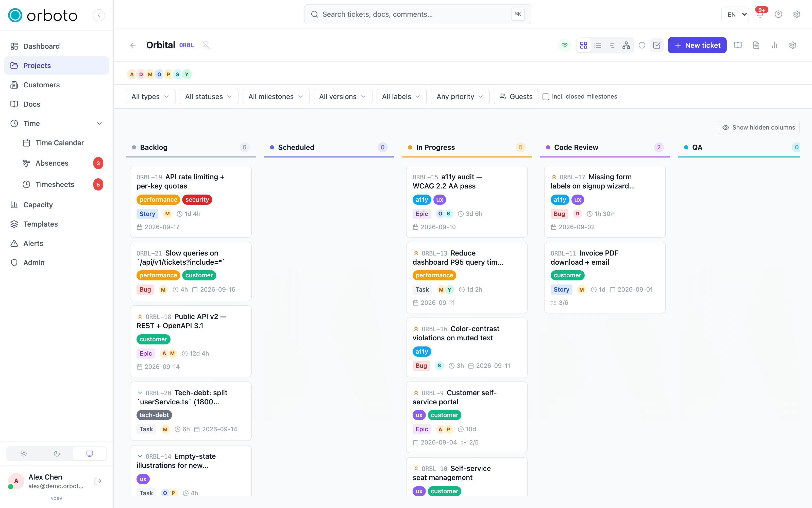Open ticket ORBL-17 Missing form labels
Viewport: 812px width, 508px height.
tap(605, 201)
